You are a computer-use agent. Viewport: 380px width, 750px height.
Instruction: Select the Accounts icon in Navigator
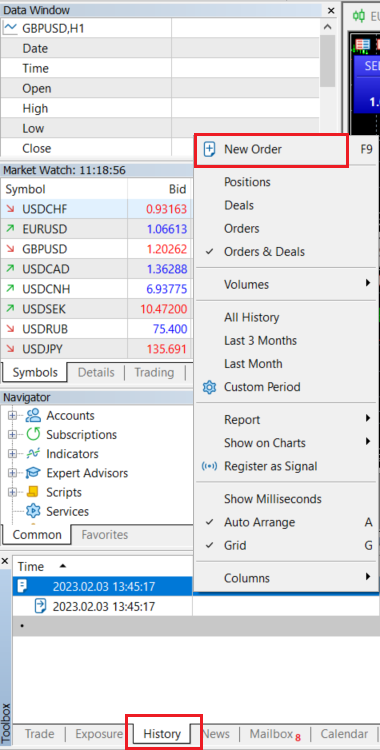click(34, 416)
